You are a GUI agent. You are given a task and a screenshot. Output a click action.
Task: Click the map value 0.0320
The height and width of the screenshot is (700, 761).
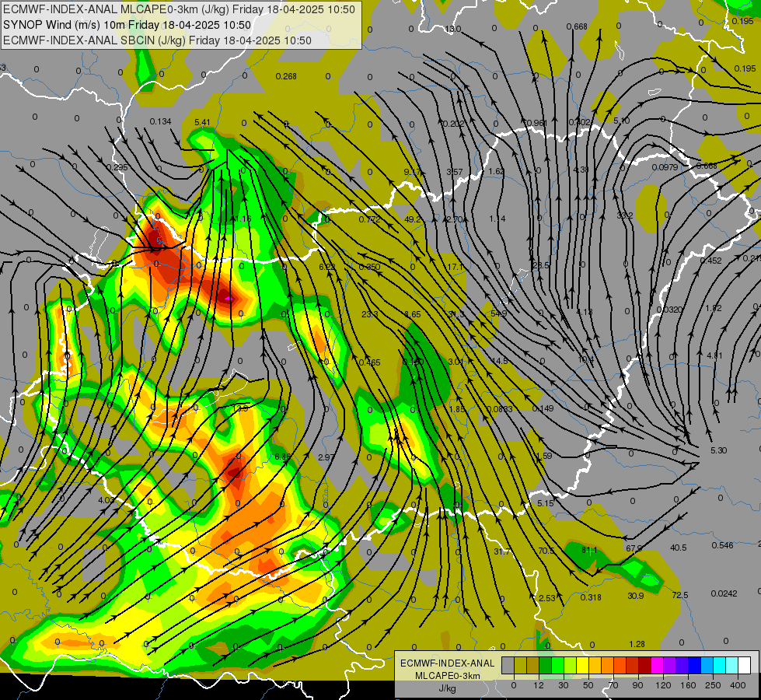coord(669,310)
